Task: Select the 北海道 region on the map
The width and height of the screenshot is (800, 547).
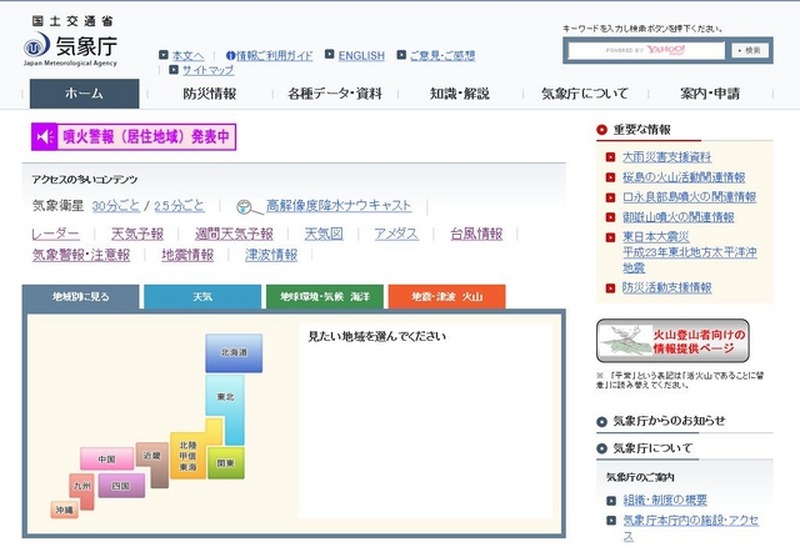Action: coord(233,353)
